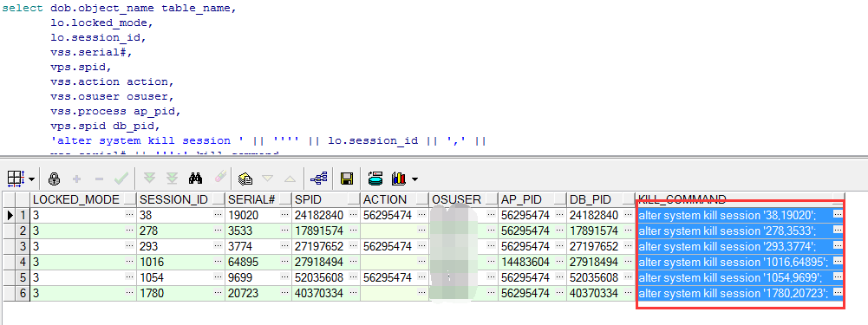Place cursor on 'vss.osuser osuser,' SQL line
Screen dimensions: 868x325
point(112,96)
